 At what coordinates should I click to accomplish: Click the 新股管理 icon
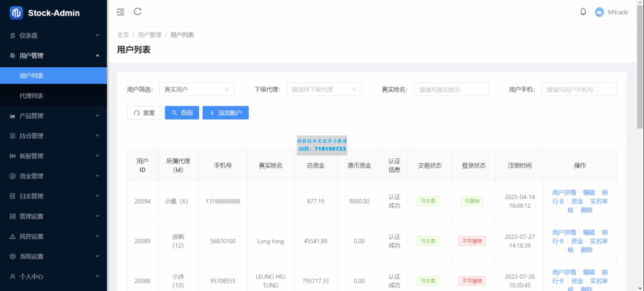click(x=13, y=156)
